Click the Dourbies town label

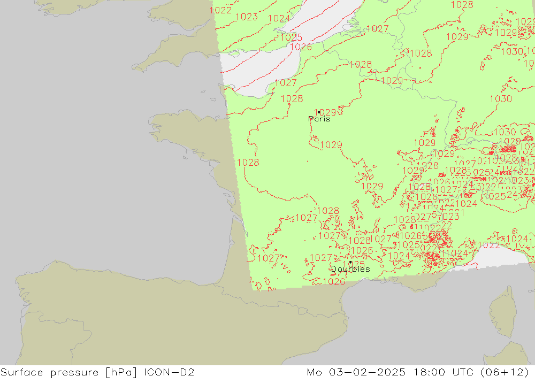point(350,269)
